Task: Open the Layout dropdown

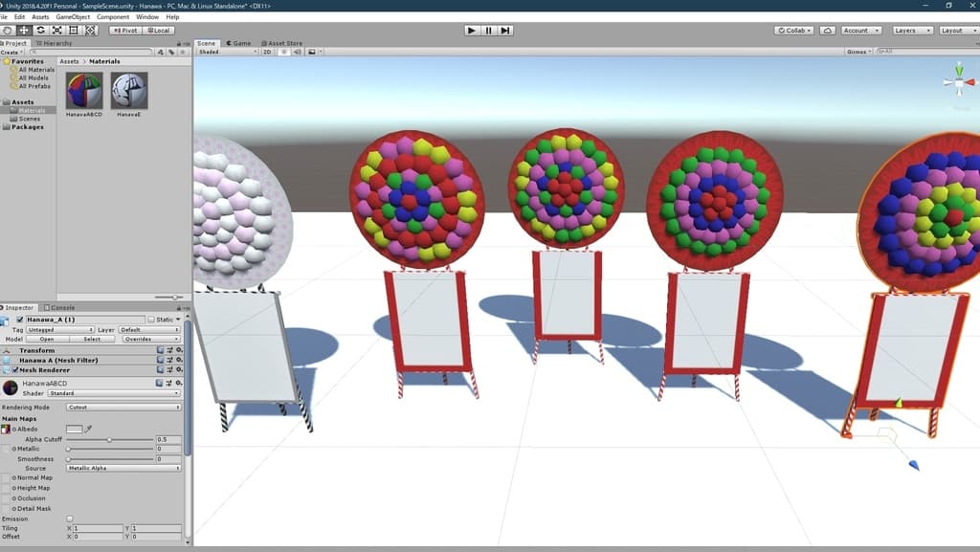Action: coord(959,30)
